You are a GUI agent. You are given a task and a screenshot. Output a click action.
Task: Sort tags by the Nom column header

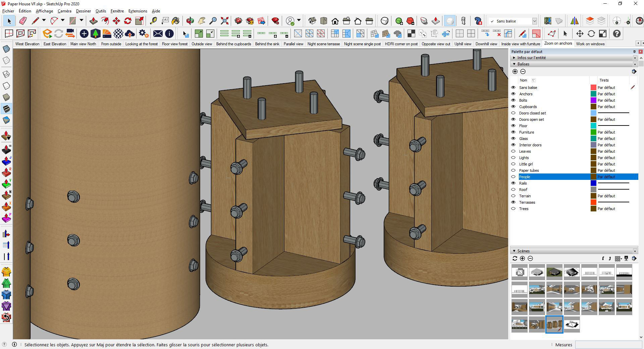[x=523, y=80]
